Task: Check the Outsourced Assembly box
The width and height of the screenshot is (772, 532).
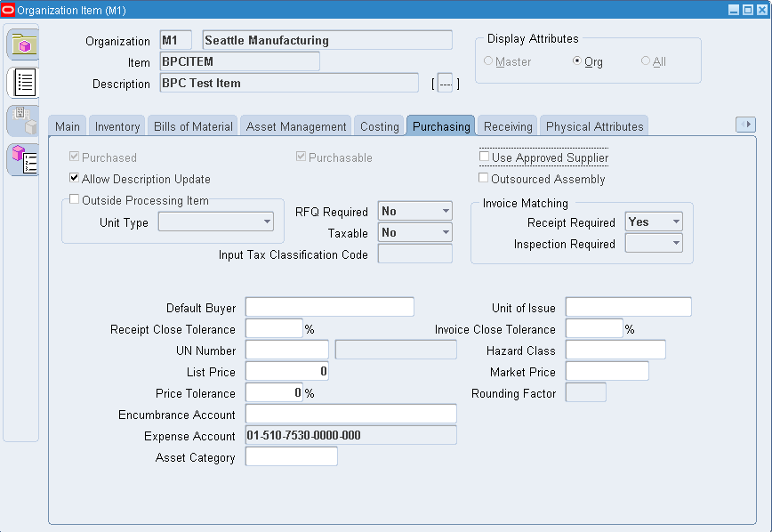Action: click(x=483, y=177)
